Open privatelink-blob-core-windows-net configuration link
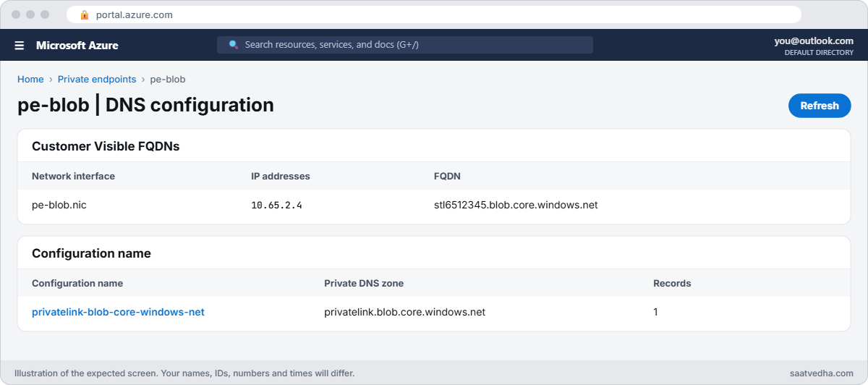The height and width of the screenshot is (385, 868). [118, 313]
